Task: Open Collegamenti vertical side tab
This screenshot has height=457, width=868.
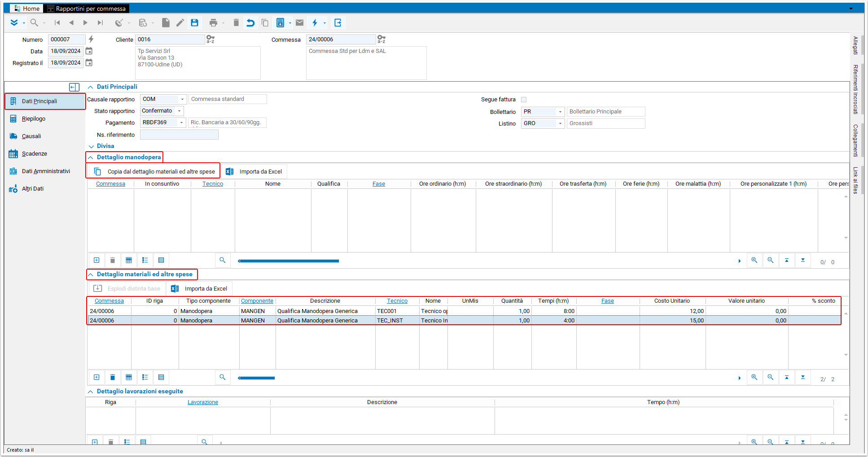Action: click(855, 141)
